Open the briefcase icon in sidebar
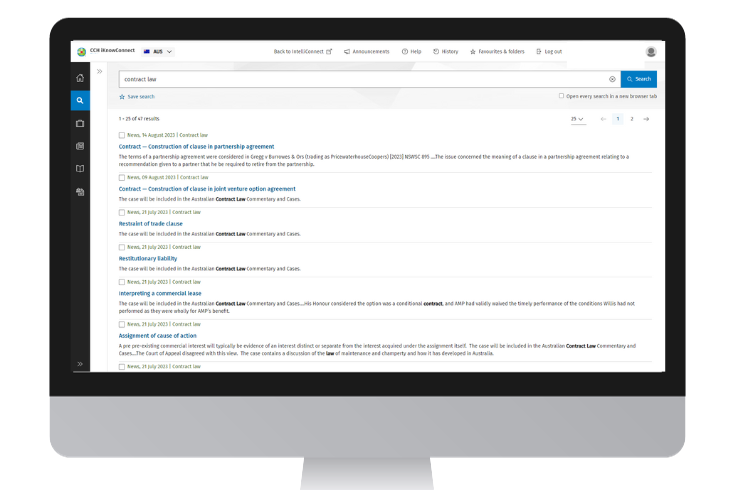Screen dimensions: 735x490 (x=80, y=123)
